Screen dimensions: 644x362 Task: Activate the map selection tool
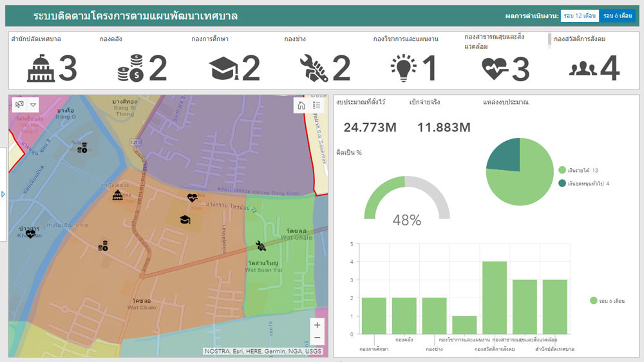pyautogui.click(x=20, y=104)
